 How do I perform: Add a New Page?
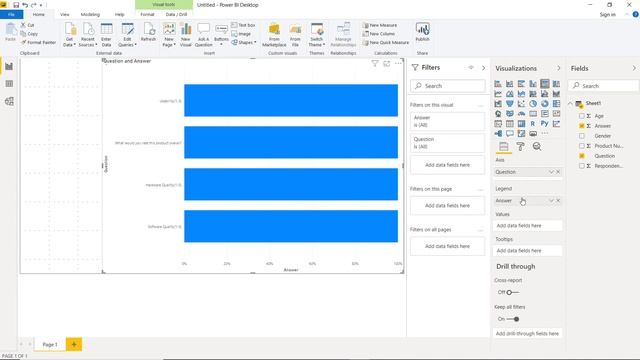169,35
